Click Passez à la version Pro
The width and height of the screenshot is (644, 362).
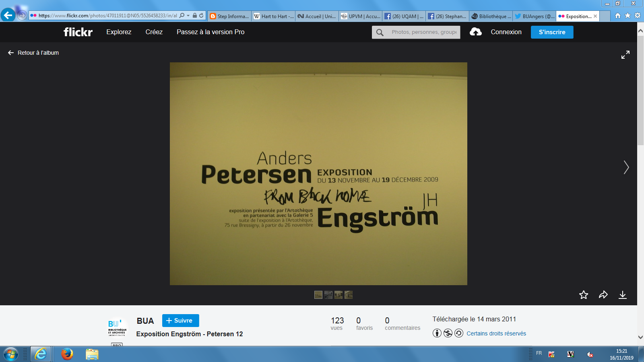point(211,32)
